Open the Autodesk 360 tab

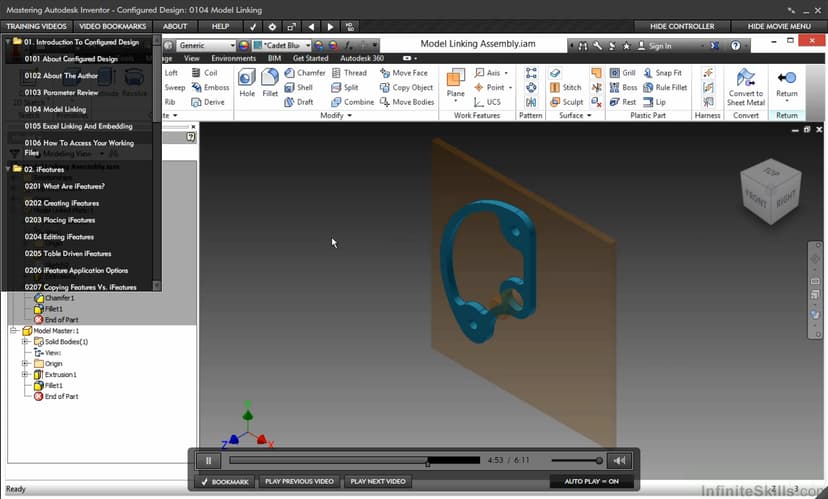tap(362, 59)
